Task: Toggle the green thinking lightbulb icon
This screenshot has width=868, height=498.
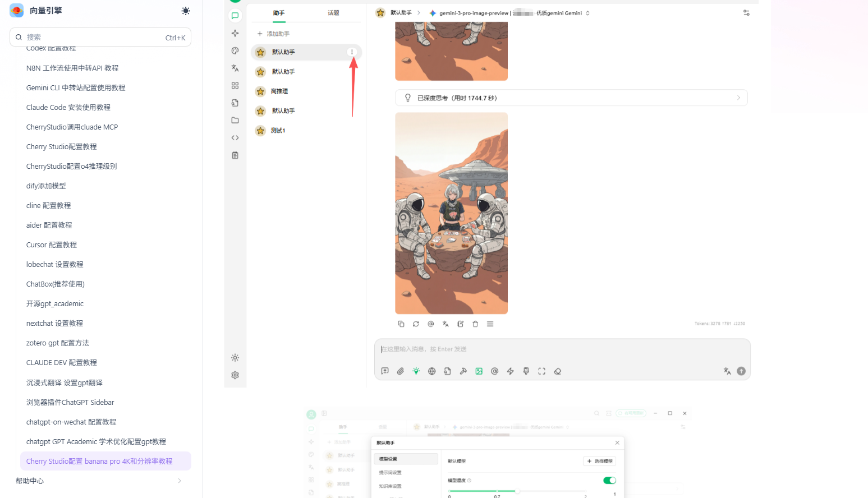Action: [x=416, y=371]
